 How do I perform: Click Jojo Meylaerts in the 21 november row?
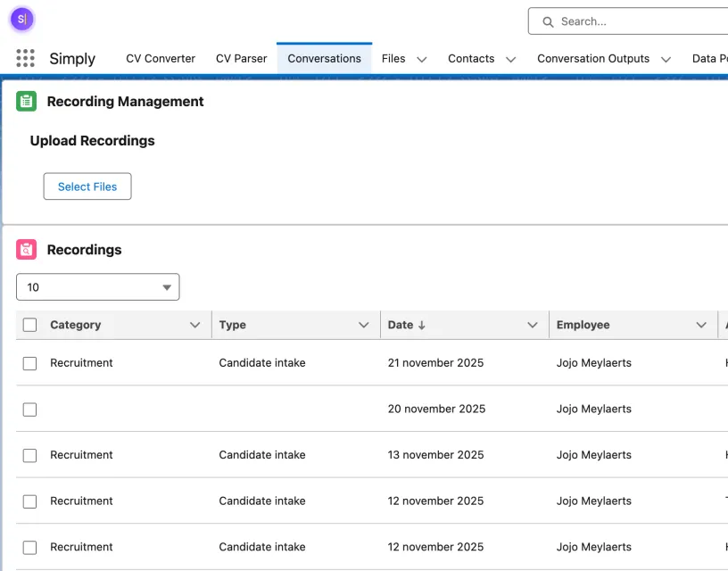tap(594, 362)
